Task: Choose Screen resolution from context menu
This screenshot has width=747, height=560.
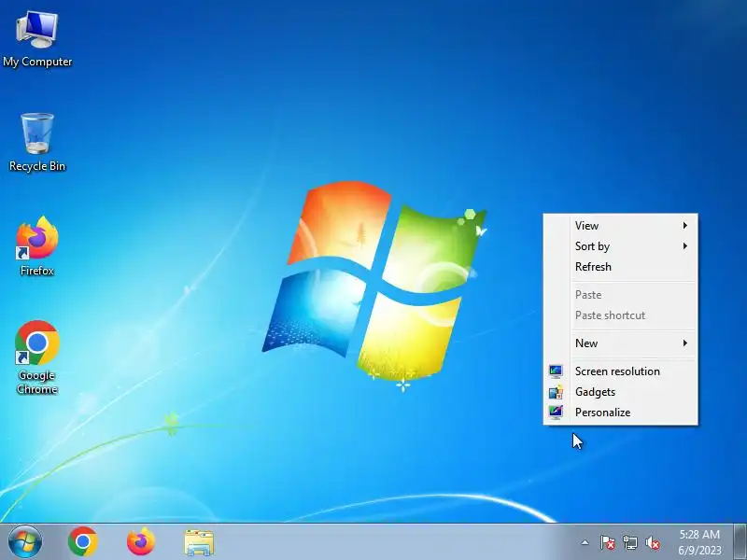Action: tap(620, 371)
